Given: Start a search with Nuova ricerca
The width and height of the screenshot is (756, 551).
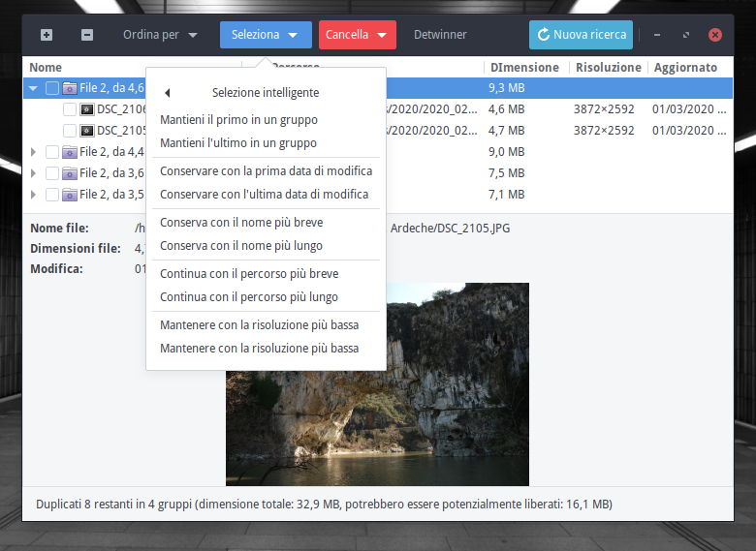Looking at the screenshot, I should click(581, 35).
